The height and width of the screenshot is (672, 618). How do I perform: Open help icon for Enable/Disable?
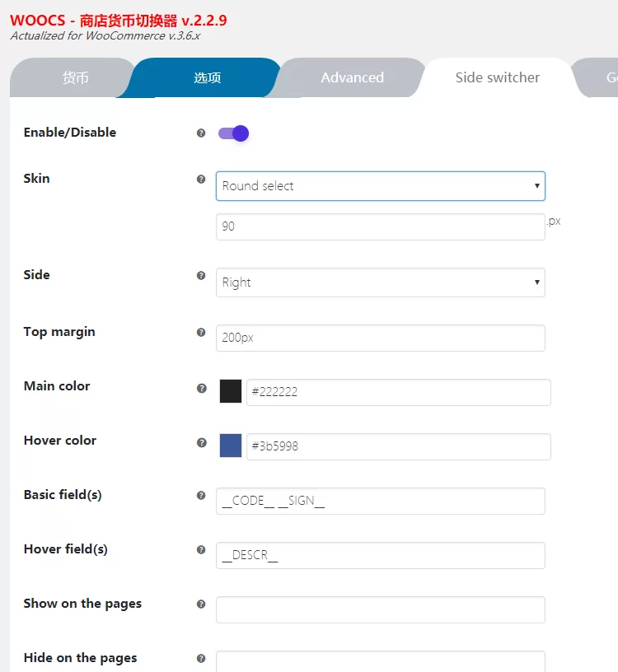pos(201,133)
